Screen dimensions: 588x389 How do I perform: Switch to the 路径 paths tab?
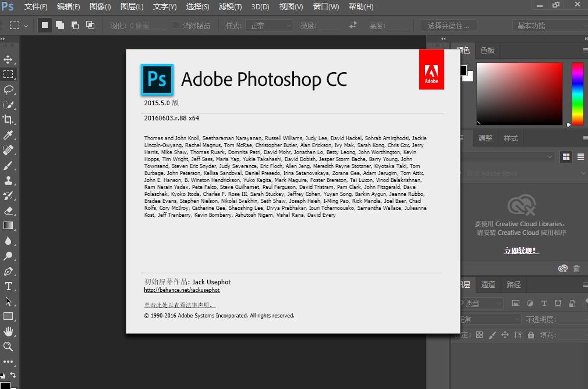(513, 284)
